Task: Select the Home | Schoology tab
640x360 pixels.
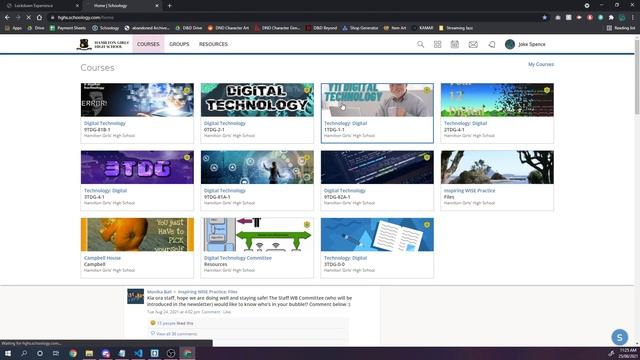Action: [x=122, y=6]
